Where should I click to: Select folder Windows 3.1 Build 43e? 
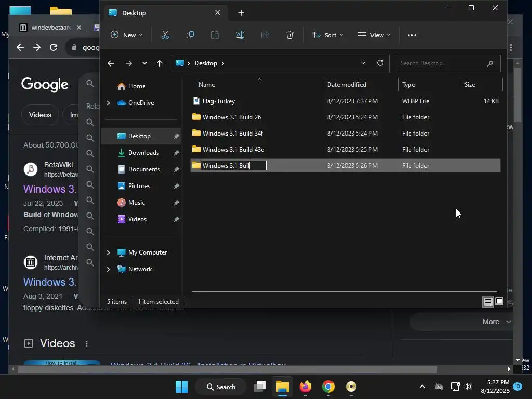pyautogui.click(x=345, y=150)
